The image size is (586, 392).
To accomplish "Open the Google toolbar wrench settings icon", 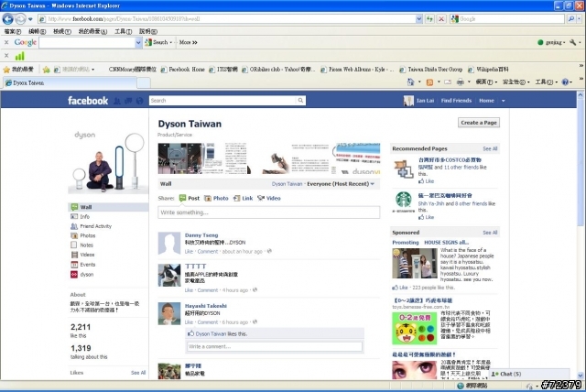I will pos(572,42).
